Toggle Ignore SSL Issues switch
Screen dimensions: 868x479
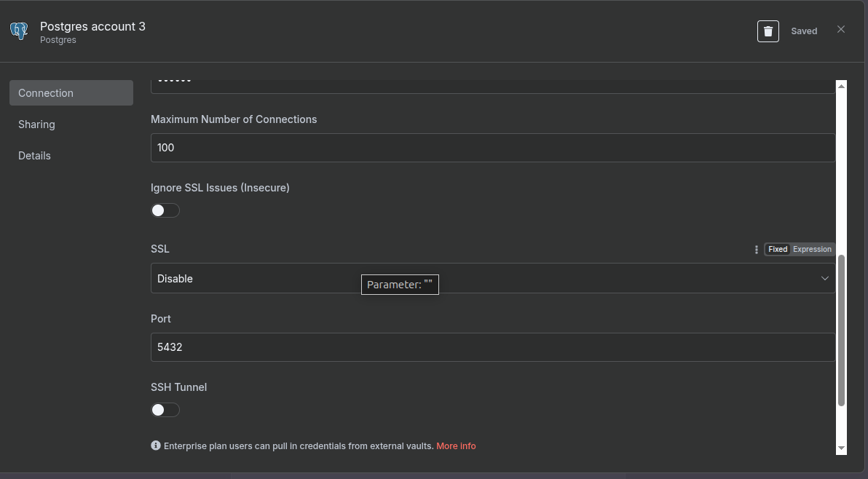coord(165,210)
